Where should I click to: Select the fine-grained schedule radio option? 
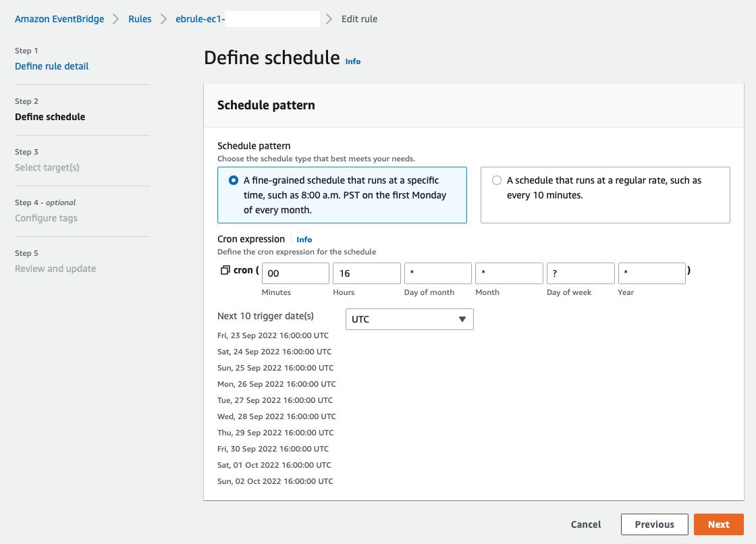(x=234, y=180)
